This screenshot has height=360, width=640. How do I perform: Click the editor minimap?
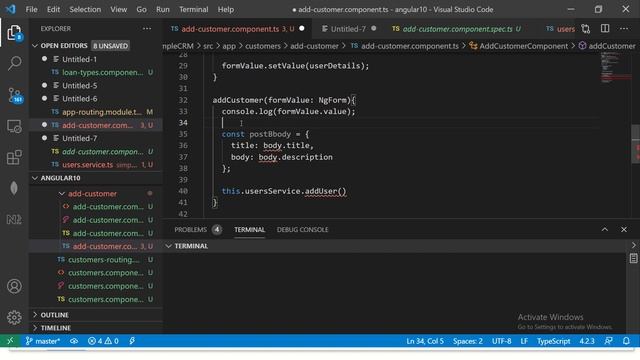click(616, 69)
